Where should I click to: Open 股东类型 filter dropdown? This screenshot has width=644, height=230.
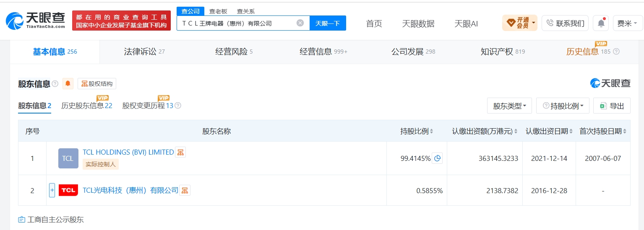tap(510, 106)
